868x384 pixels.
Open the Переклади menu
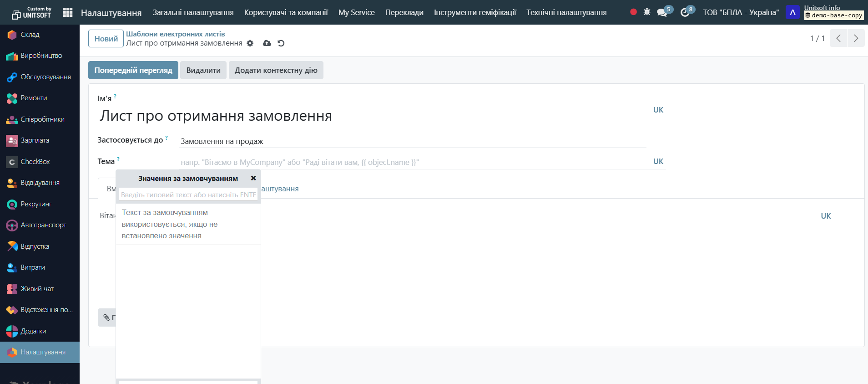tap(404, 12)
